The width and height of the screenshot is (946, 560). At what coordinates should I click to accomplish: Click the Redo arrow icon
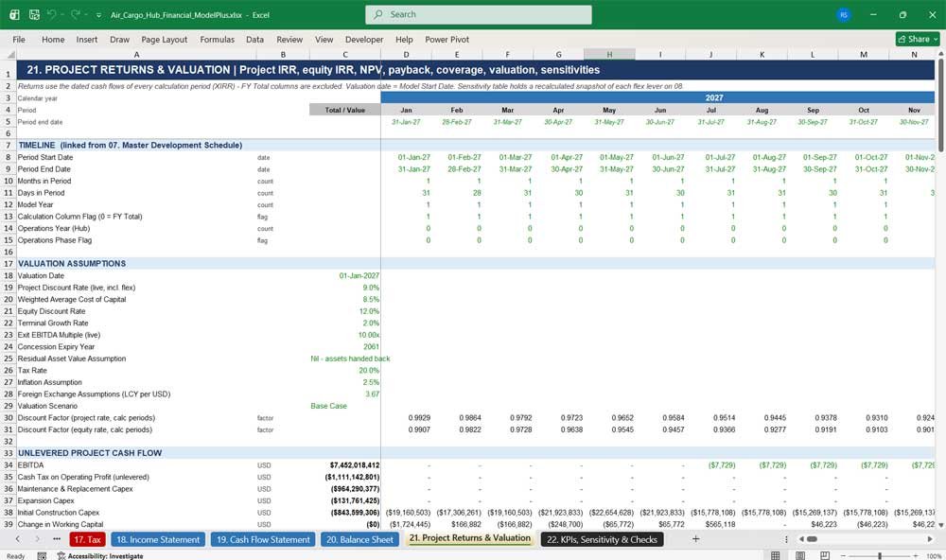(76, 14)
